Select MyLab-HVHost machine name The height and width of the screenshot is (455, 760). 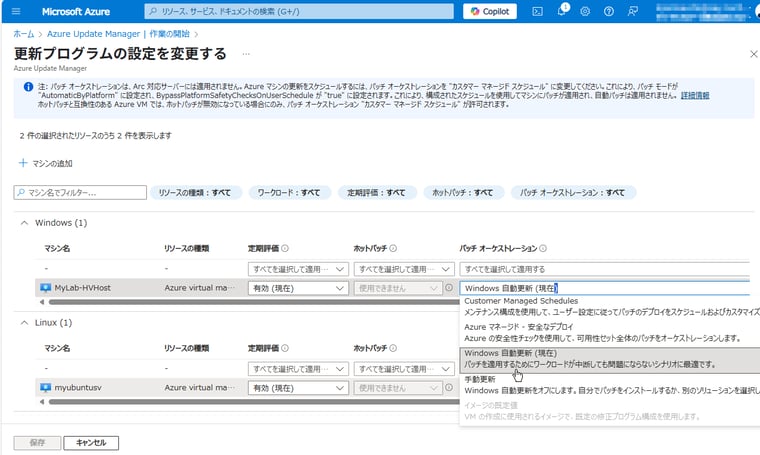point(82,288)
